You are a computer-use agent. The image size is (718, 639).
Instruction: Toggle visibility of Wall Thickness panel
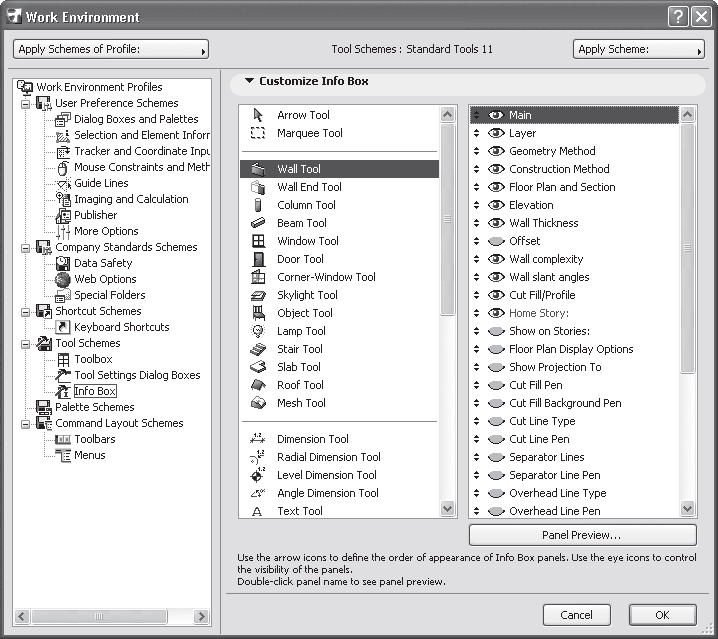[x=495, y=223]
